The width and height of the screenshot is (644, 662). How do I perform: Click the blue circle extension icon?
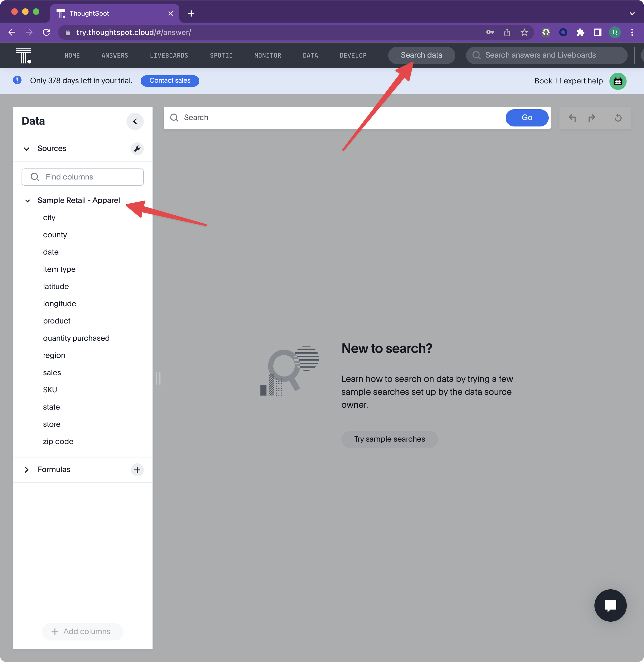[563, 32]
